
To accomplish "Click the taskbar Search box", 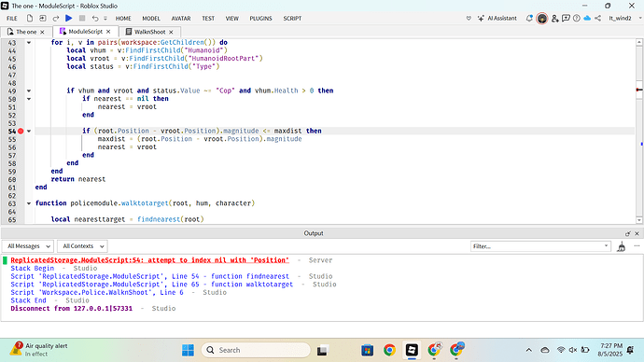I will (x=256, y=350).
